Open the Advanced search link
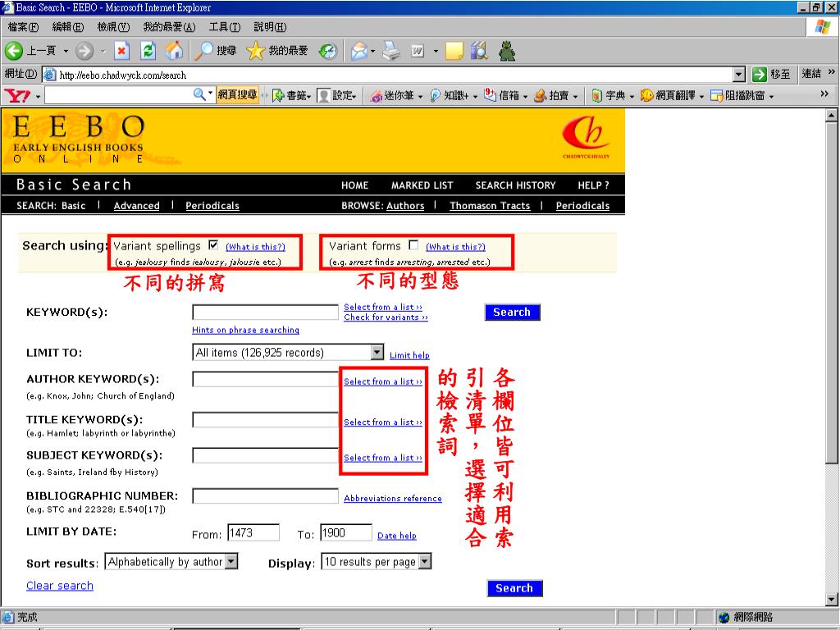840x630 pixels. 137,206
